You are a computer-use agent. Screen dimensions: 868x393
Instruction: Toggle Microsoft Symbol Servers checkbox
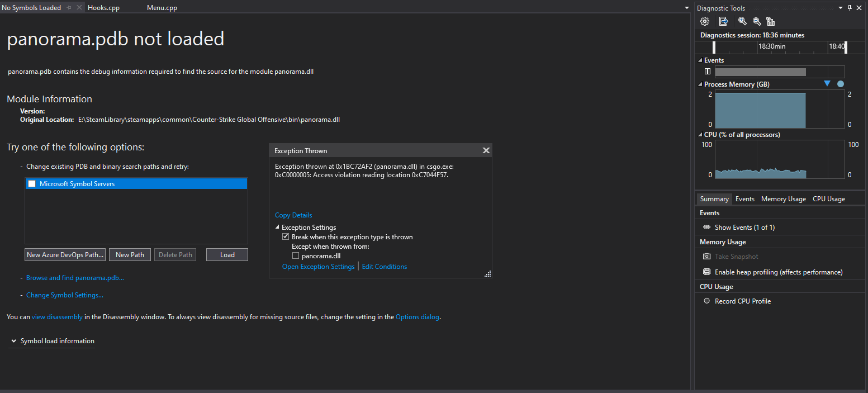pyautogui.click(x=32, y=184)
